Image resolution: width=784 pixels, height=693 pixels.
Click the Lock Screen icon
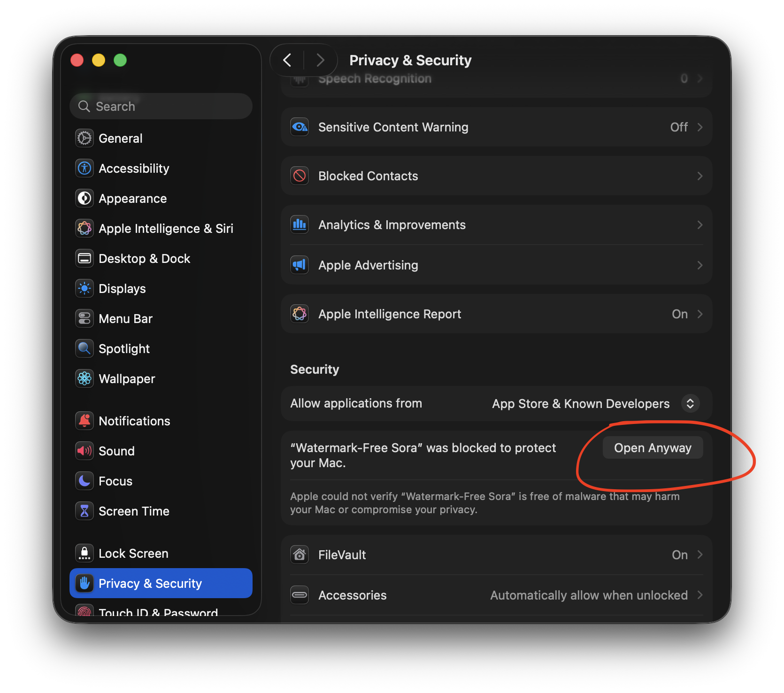85,553
